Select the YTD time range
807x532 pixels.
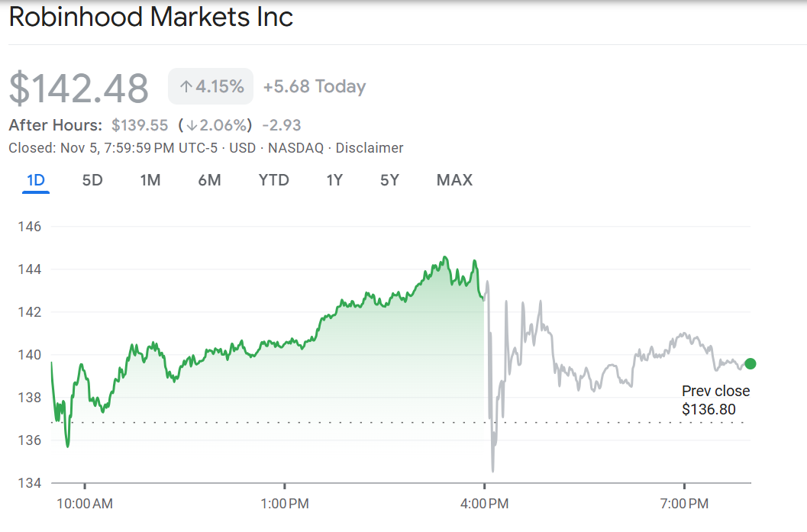[273, 180]
